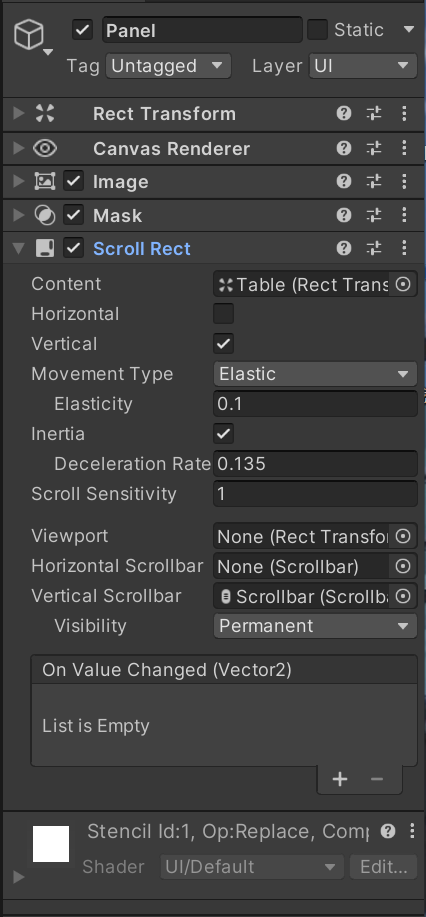Add an On Value Changed listener
426x917 pixels.
click(340, 779)
